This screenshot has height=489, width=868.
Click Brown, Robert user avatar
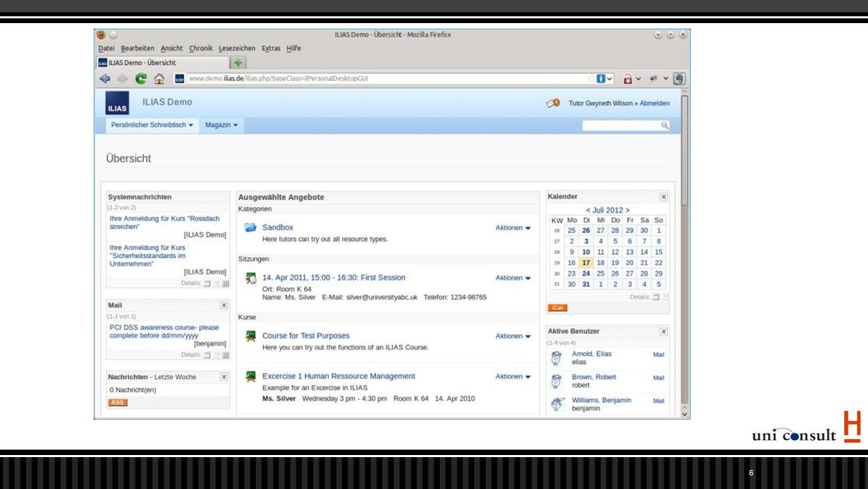coord(556,381)
